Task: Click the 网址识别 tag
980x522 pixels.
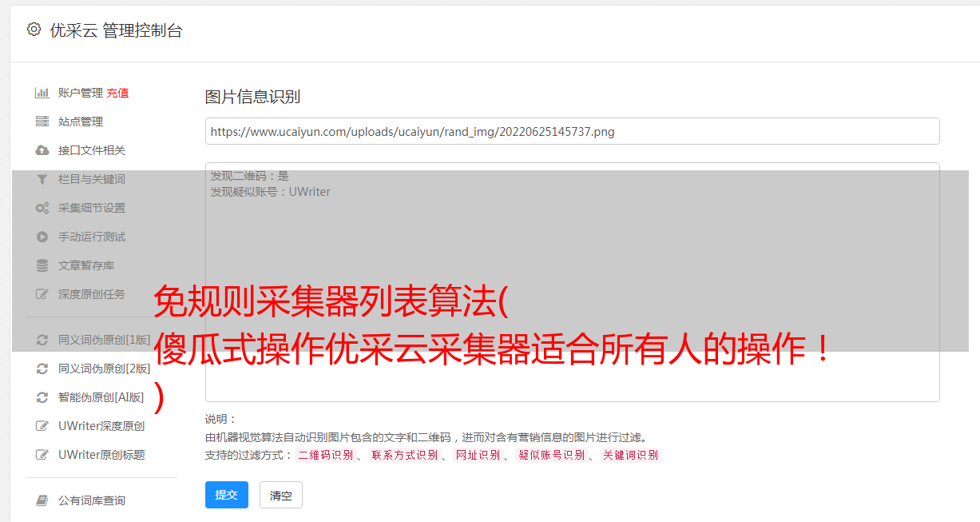Action: tap(478, 455)
